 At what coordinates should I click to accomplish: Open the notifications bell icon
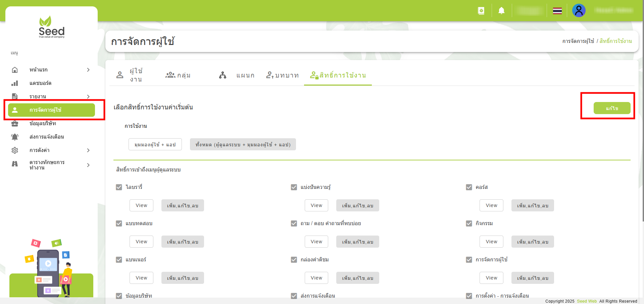(502, 10)
